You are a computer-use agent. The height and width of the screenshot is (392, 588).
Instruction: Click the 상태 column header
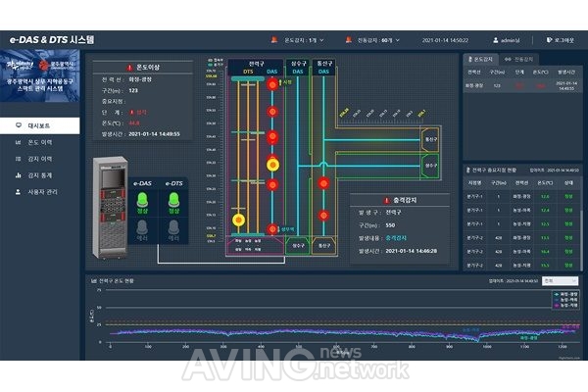[x=568, y=182]
